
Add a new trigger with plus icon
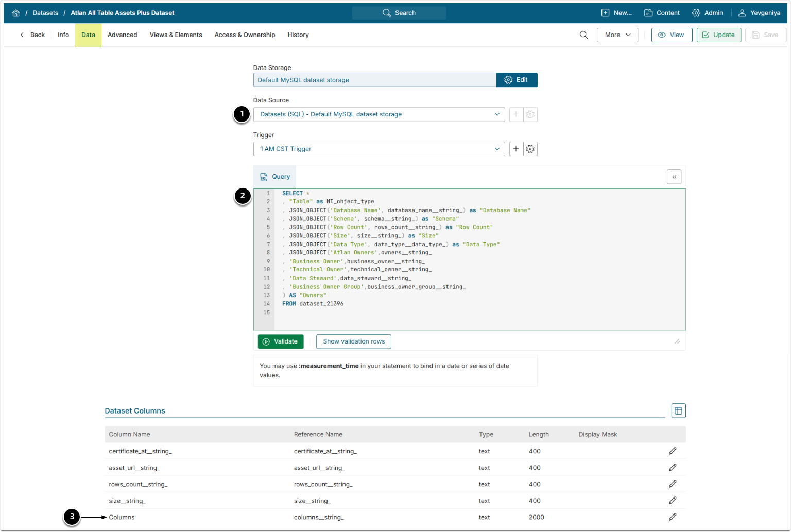[516, 149]
